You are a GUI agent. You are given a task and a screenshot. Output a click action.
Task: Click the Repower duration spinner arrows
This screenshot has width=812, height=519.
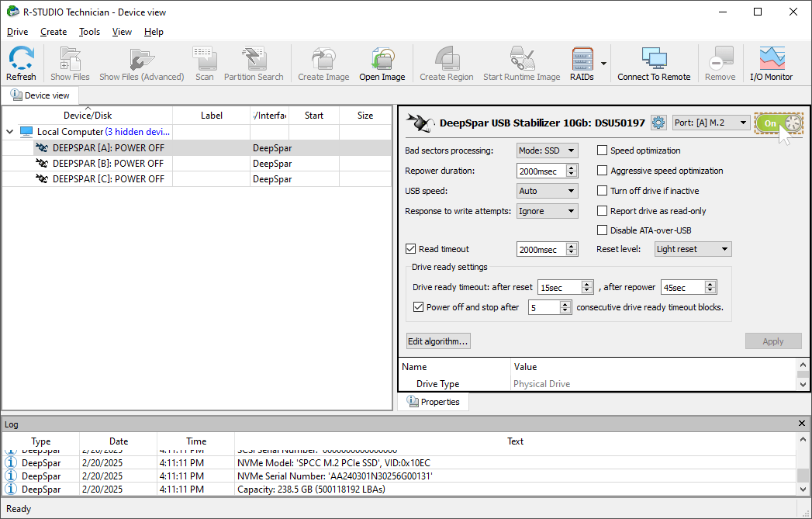point(572,171)
